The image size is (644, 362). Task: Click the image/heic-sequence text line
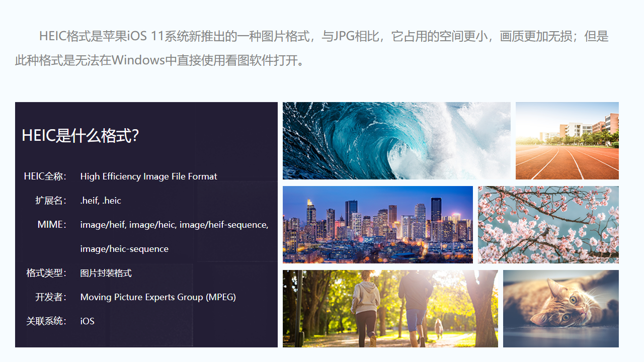tap(124, 249)
